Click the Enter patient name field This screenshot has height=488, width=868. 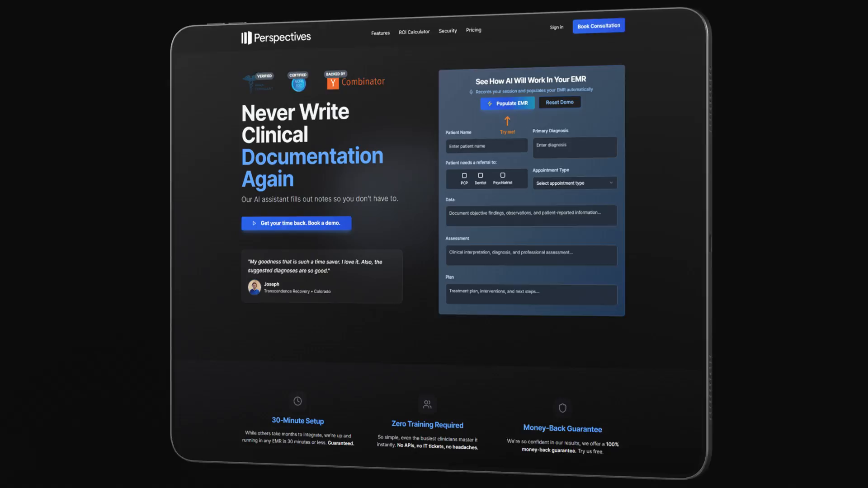pos(486,145)
